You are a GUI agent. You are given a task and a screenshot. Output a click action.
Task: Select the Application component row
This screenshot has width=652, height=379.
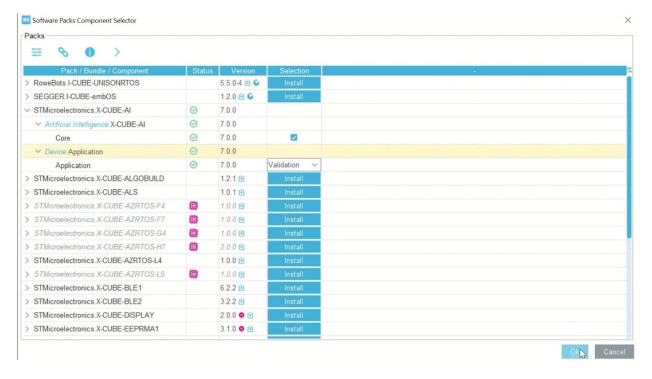(x=324, y=165)
